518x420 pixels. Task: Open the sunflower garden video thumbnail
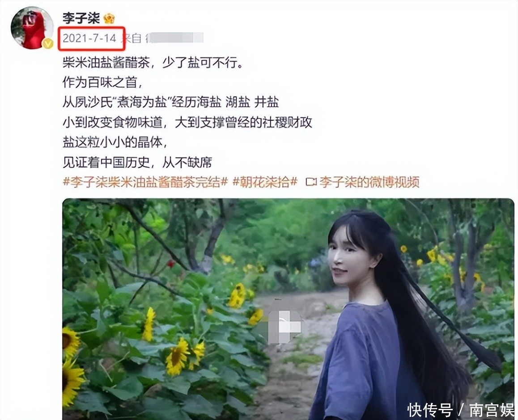pos(288,309)
